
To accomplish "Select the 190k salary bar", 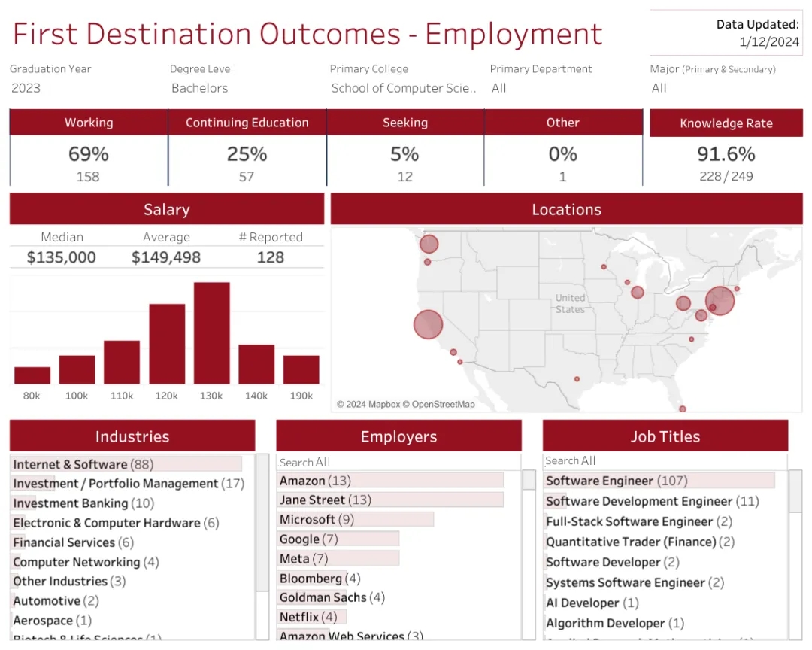I will (x=301, y=370).
